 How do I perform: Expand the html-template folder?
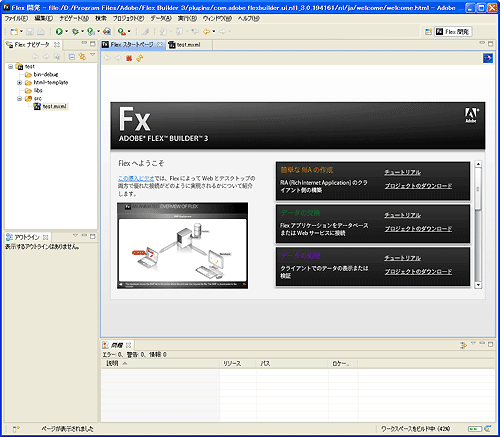tap(19, 83)
